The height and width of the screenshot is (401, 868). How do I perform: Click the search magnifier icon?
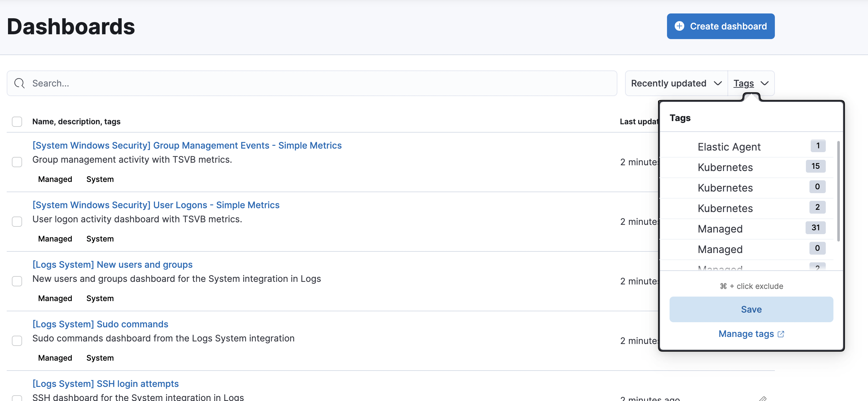tap(19, 83)
